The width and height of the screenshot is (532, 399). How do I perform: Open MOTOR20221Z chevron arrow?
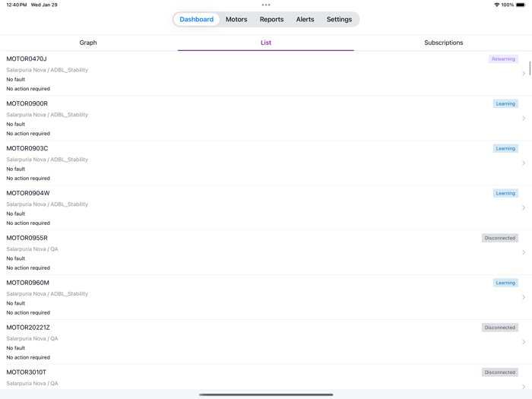pos(524,342)
